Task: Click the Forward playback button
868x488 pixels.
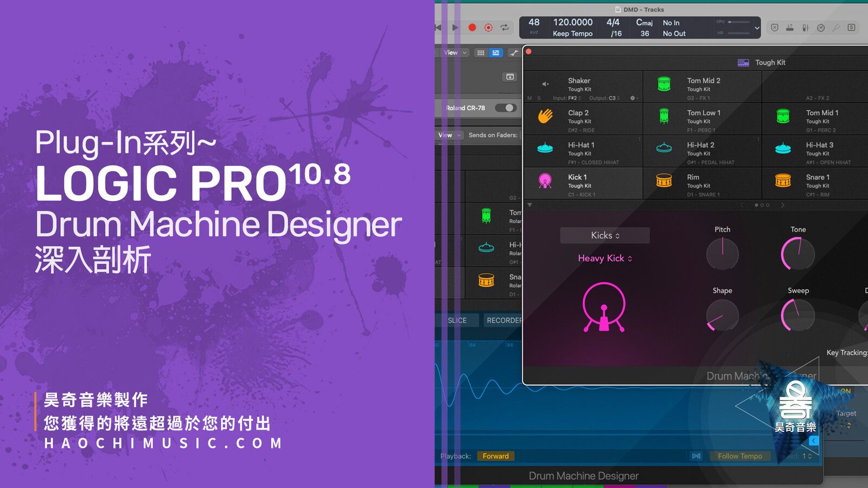Action: (496, 456)
